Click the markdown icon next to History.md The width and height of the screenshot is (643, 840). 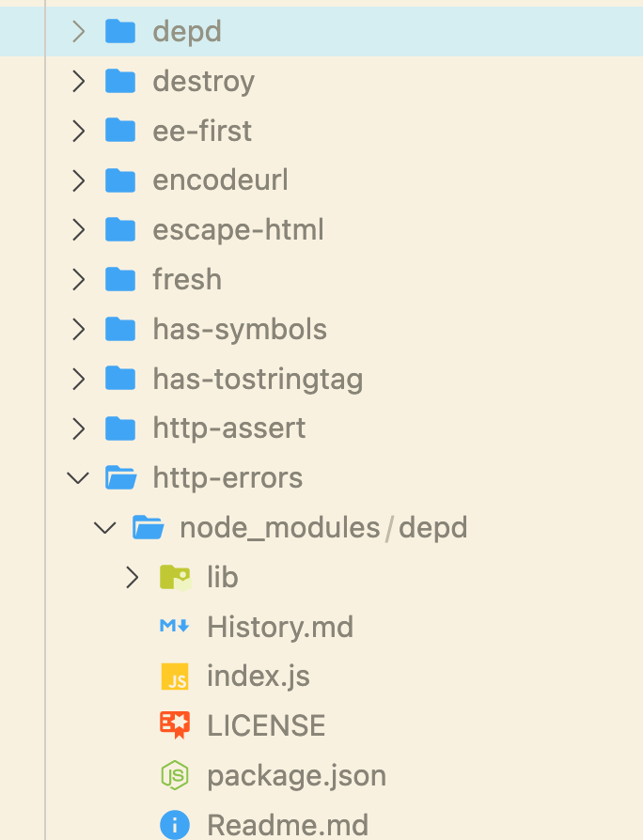(175, 626)
